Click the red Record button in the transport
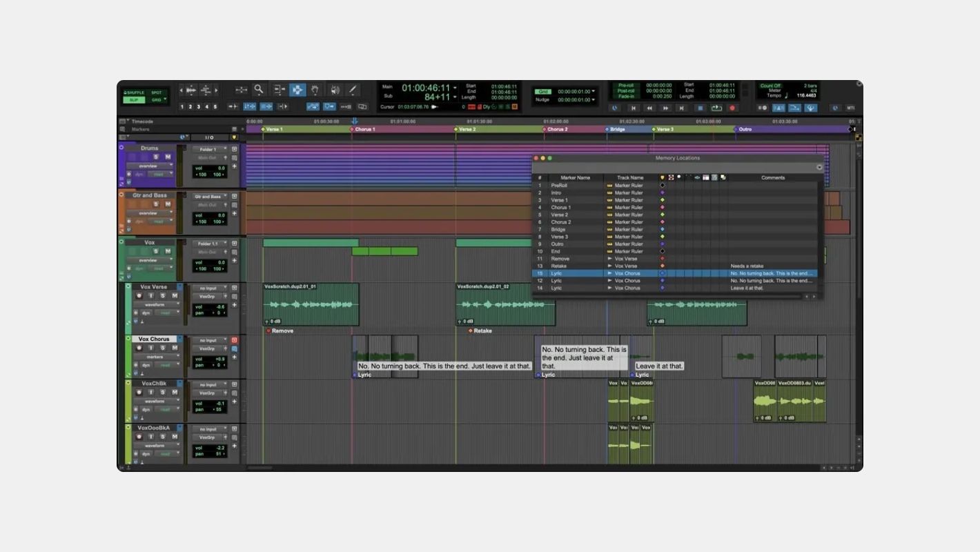Image resolution: width=980 pixels, height=552 pixels. coord(732,108)
